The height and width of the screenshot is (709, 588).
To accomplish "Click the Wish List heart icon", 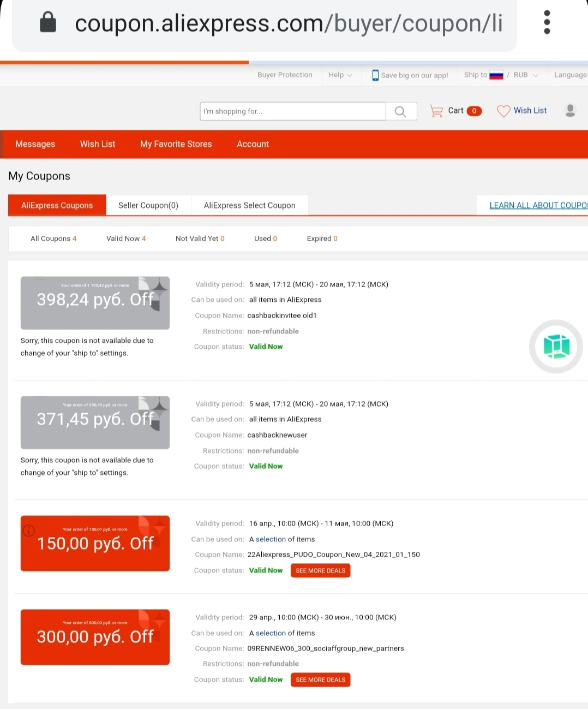I will click(503, 111).
